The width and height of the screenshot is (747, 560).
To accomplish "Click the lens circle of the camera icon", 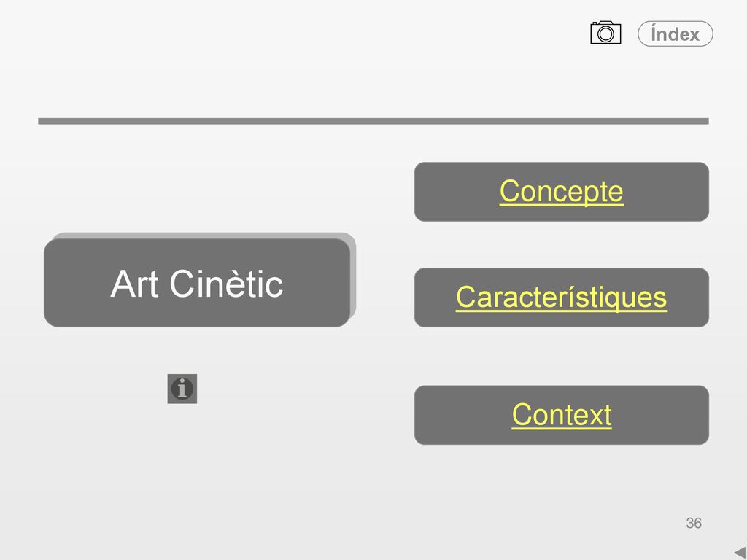I will 605,34.
